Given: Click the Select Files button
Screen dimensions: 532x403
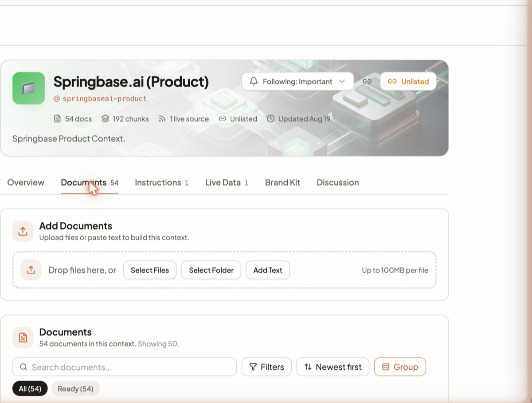Looking at the screenshot, I should pos(150,270).
